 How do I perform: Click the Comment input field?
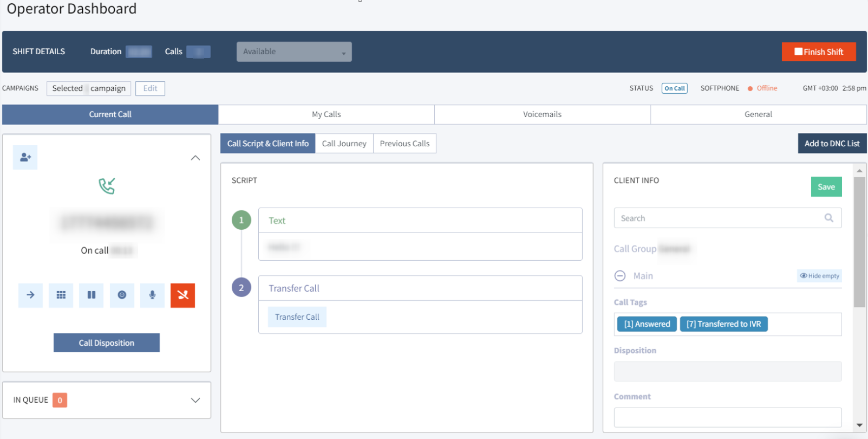(x=727, y=417)
